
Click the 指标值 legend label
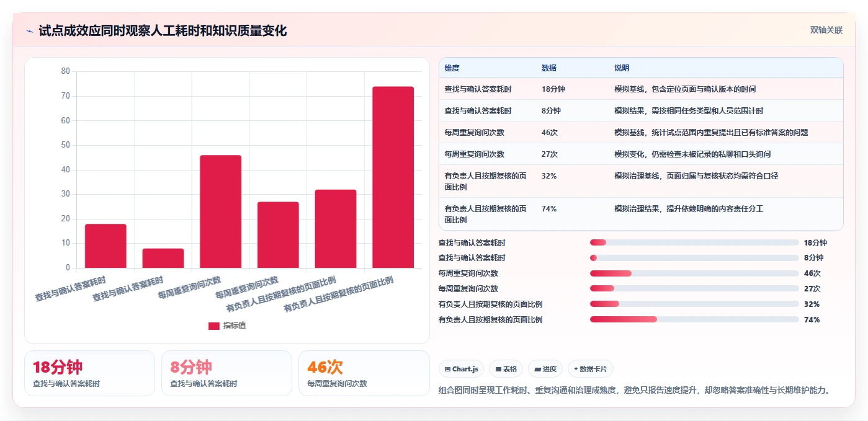coord(235,326)
